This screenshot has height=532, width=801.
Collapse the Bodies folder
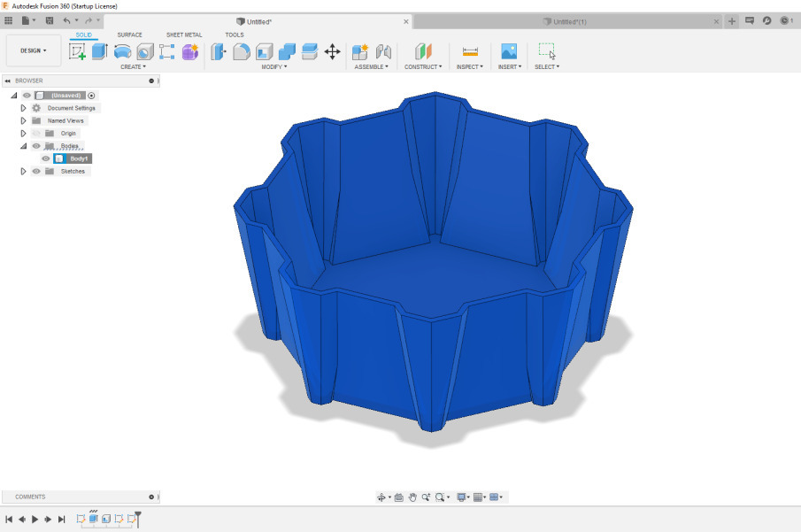point(24,146)
